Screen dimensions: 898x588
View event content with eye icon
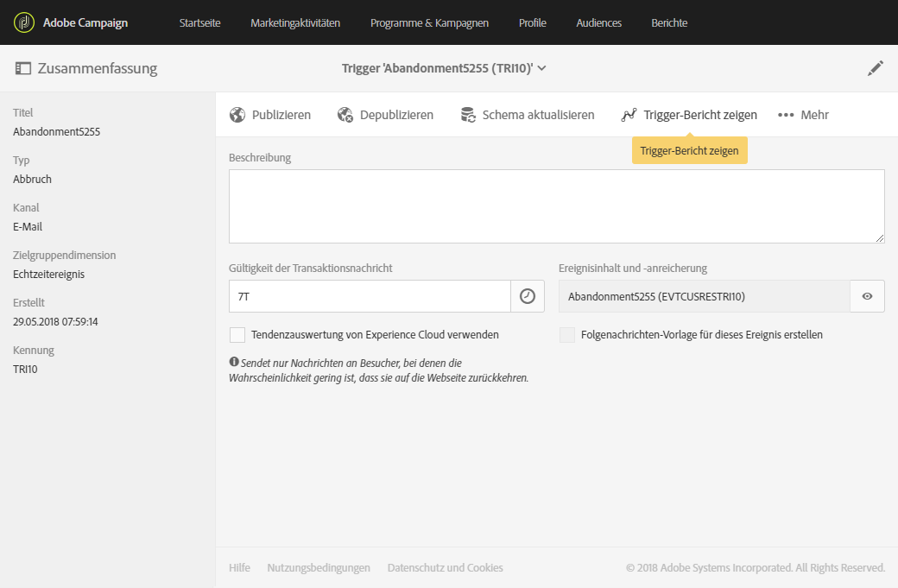[867, 296]
